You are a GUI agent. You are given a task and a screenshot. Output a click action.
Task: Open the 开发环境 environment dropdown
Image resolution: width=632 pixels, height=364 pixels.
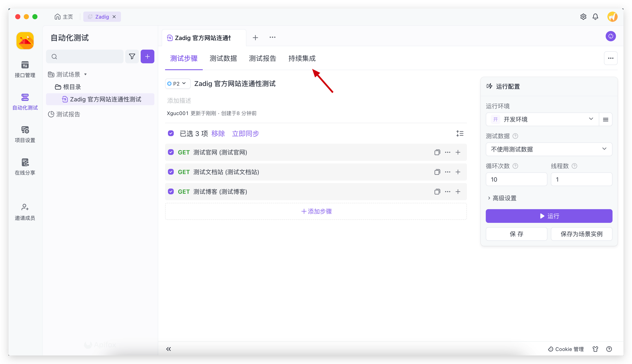(x=542, y=119)
